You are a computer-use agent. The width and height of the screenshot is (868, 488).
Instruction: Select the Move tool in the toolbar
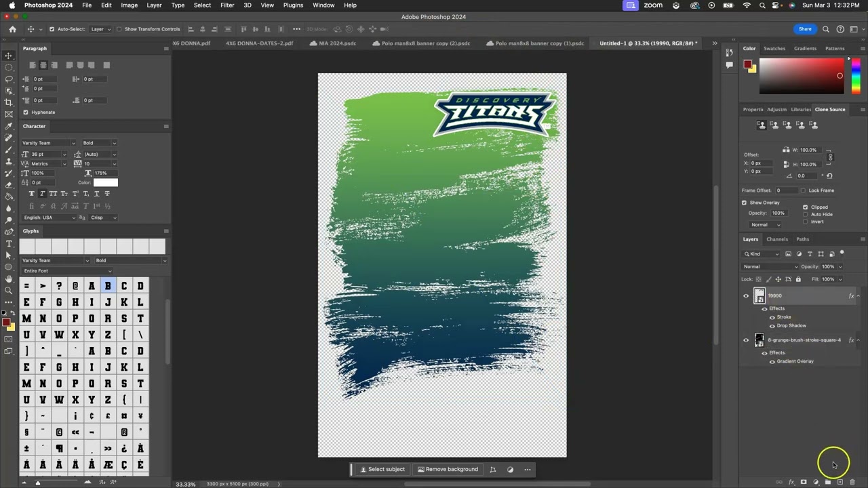tap(9, 56)
